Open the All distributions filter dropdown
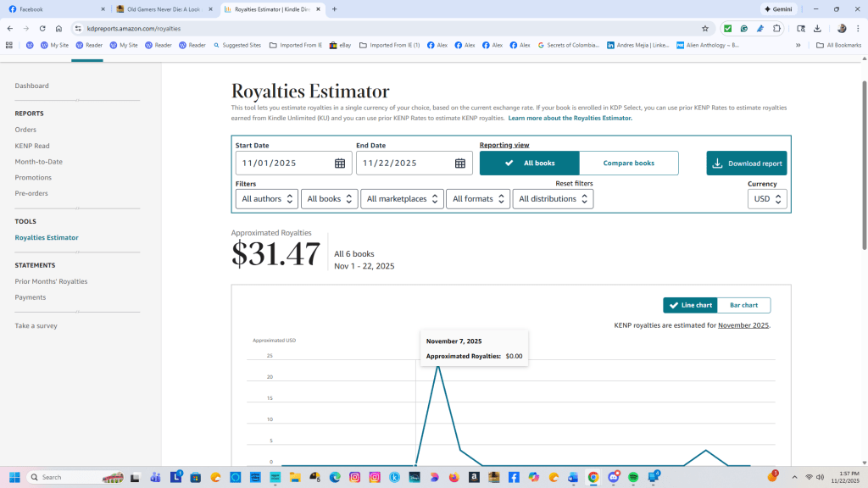 [x=553, y=198]
